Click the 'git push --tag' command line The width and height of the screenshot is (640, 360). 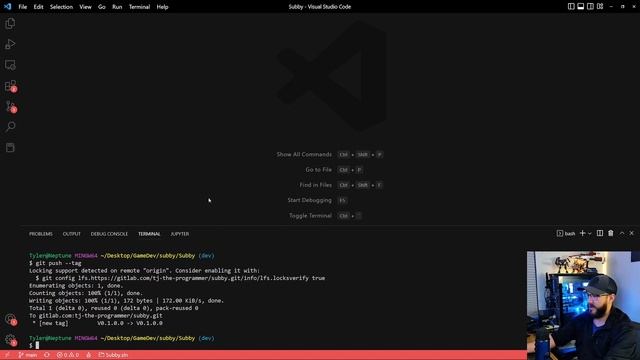(55, 263)
